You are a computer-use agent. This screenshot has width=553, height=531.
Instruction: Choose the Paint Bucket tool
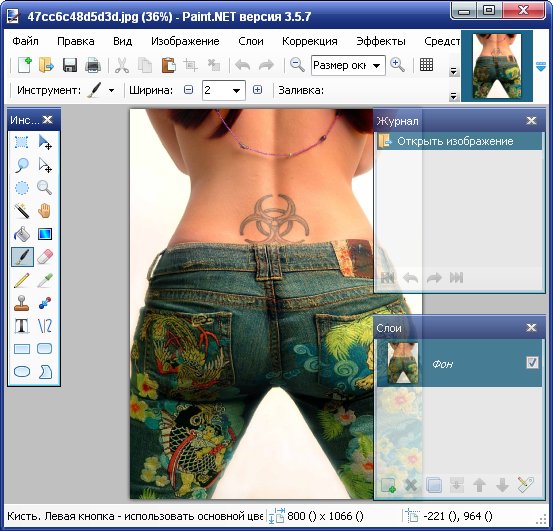pyautogui.click(x=22, y=234)
